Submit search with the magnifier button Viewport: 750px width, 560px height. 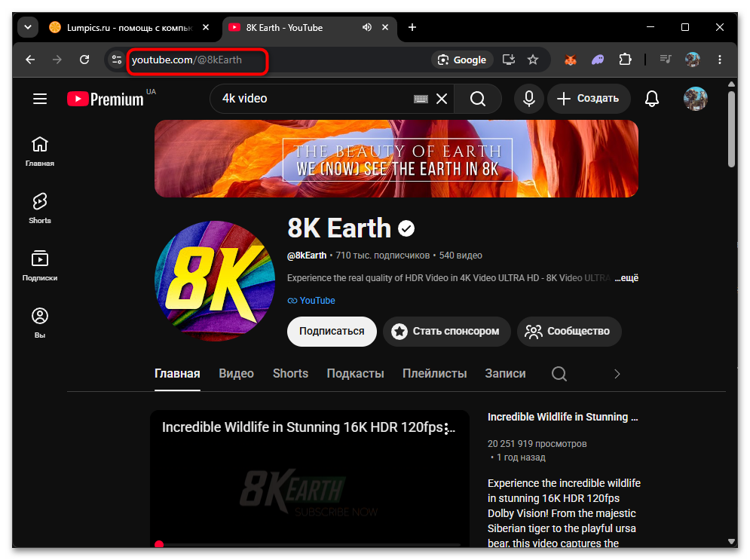click(x=478, y=99)
